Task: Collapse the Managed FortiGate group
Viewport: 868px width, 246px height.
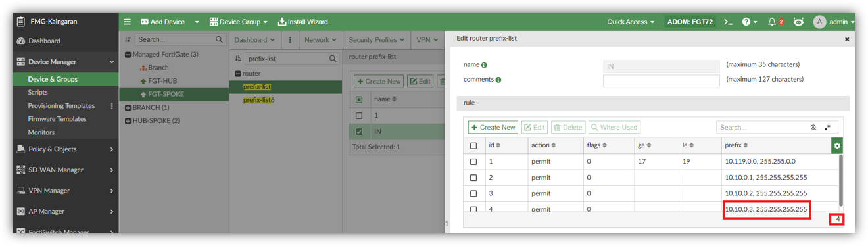Action: pos(128,55)
